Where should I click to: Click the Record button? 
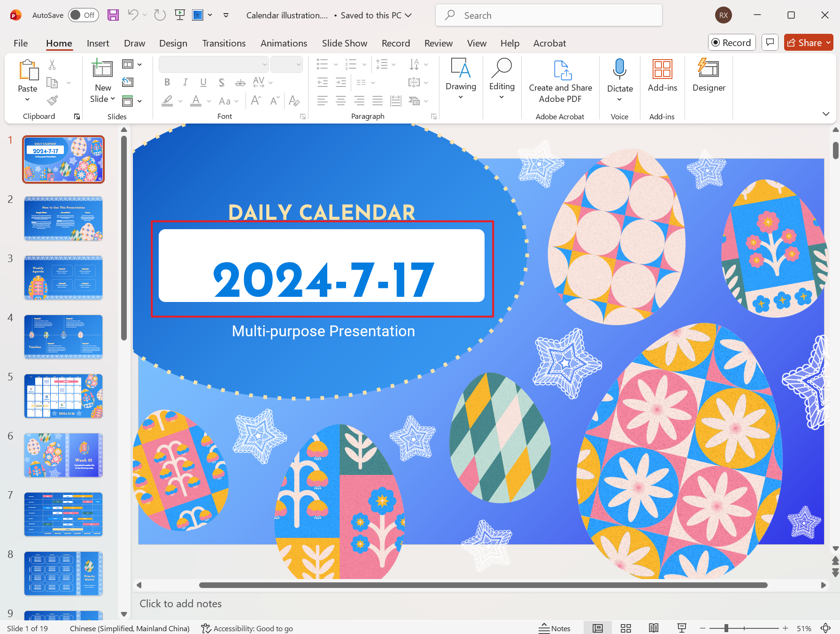[732, 42]
